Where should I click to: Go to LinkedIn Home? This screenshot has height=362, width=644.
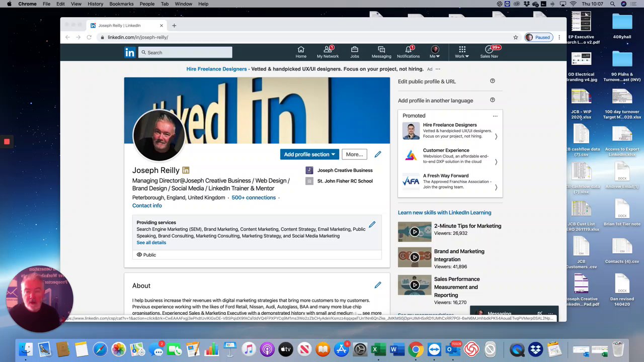click(x=301, y=52)
